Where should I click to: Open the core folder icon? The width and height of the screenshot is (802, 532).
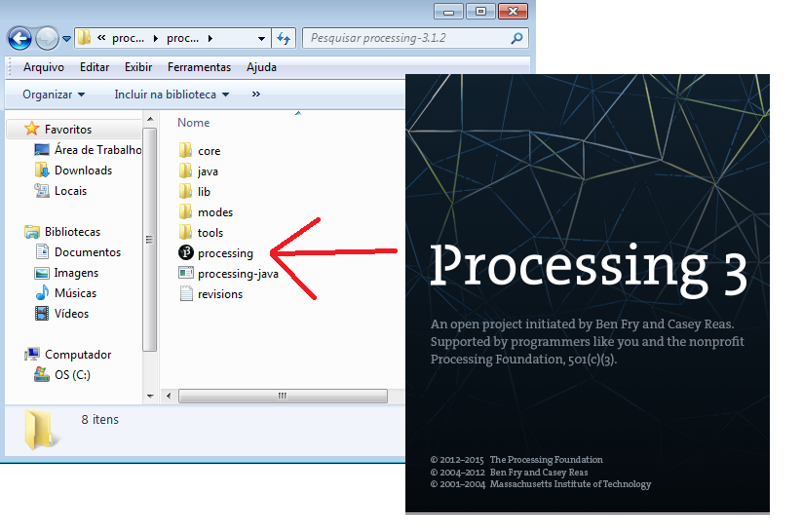point(186,150)
